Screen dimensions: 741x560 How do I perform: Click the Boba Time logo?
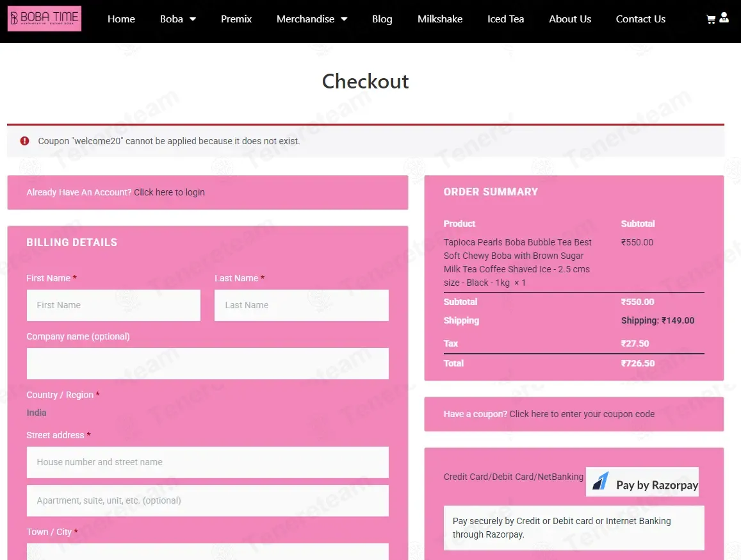click(44, 19)
